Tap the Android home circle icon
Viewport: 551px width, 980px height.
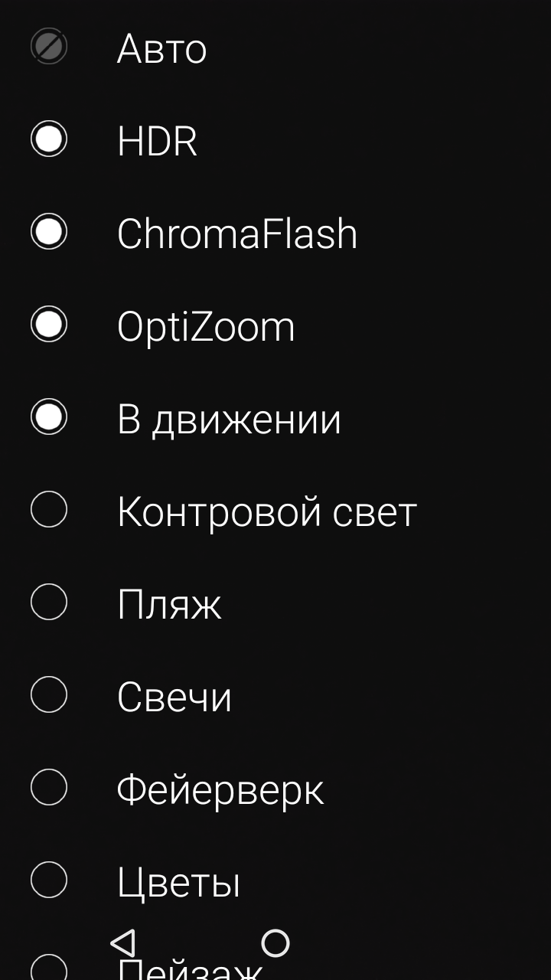275,943
